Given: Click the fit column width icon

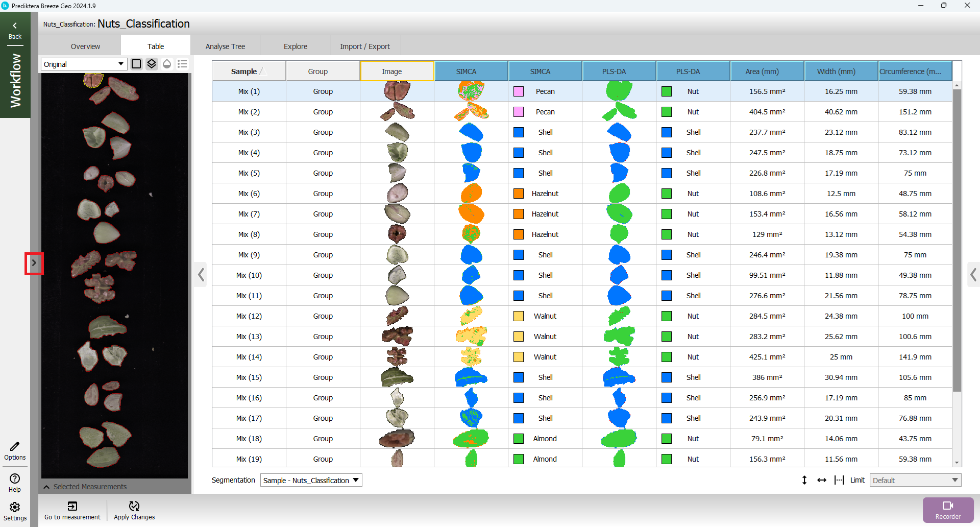Looking at the screenshot, I should click(x=839, y=480).
